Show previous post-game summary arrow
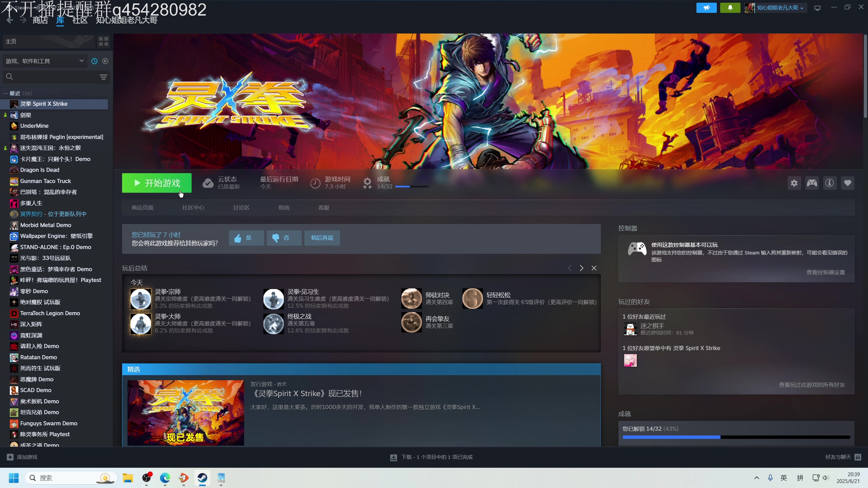The height and width of the screenshot is (488, 868). pyautogui.click(x=570, y=268)
